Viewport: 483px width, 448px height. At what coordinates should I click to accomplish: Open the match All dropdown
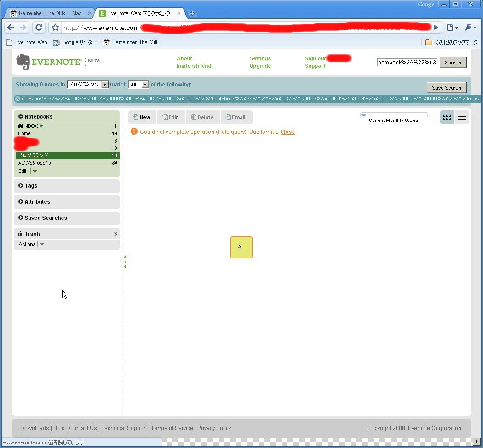(x=138, y=84)
